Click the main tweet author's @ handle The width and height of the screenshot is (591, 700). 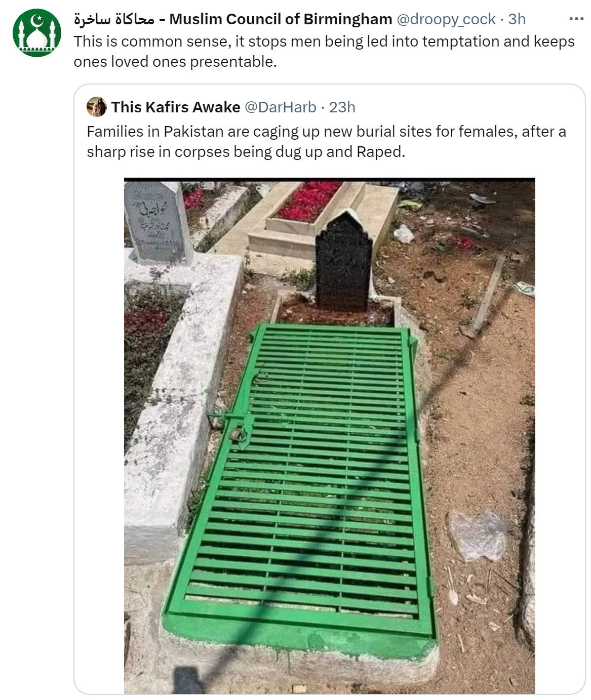pos(446,19)
